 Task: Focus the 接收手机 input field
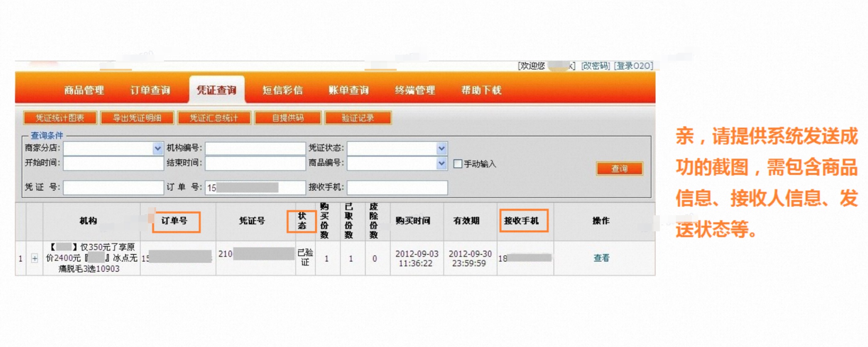pos(397,188)
